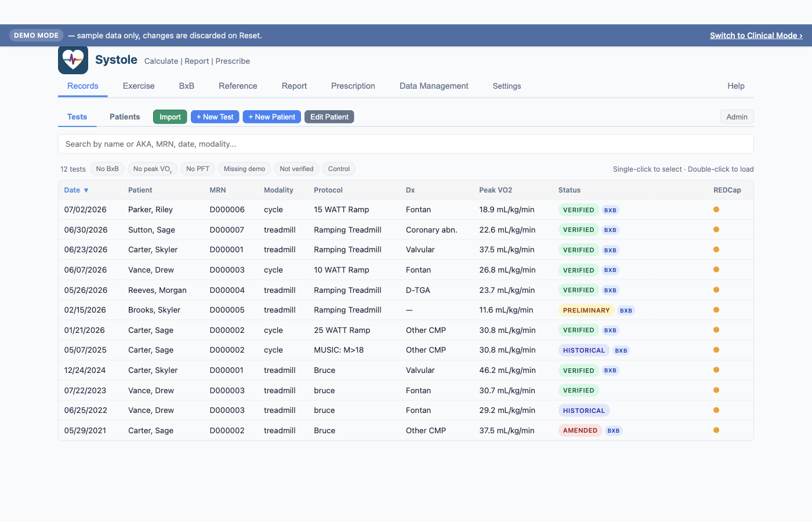Click REDCap status dot for Sutton, Sage
This screenshot has height=522, width=812.
(x=716, y=230)
